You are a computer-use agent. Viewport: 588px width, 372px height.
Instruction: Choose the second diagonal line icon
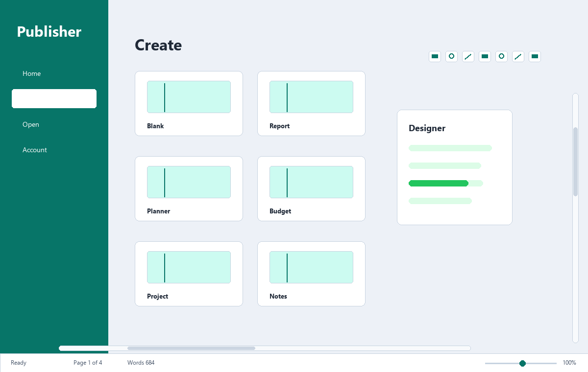coord(518,56)
